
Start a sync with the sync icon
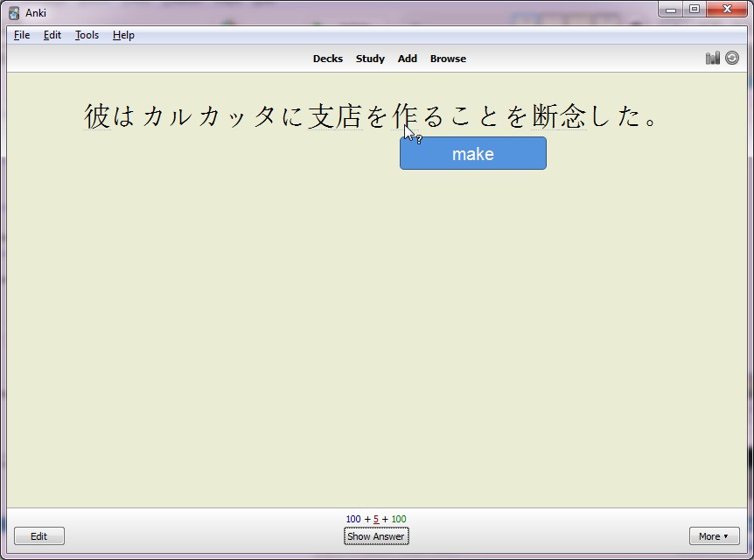point(730,57)
